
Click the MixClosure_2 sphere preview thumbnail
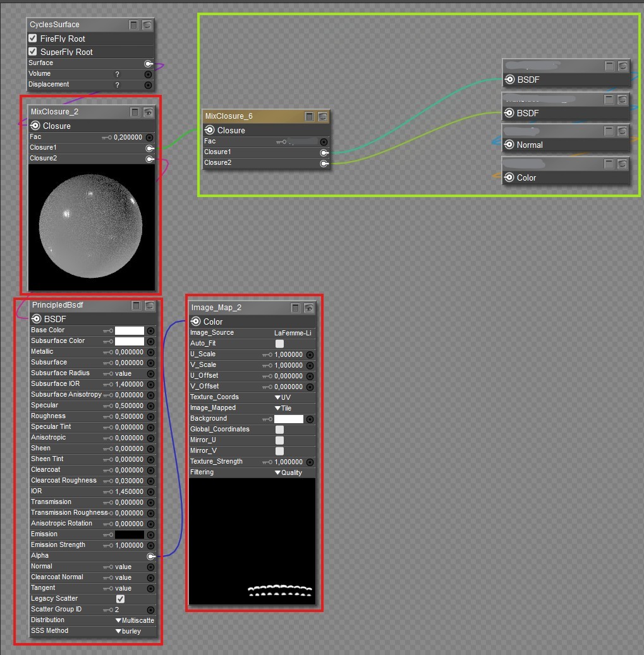pyautogui.click(x=92, y=227)
